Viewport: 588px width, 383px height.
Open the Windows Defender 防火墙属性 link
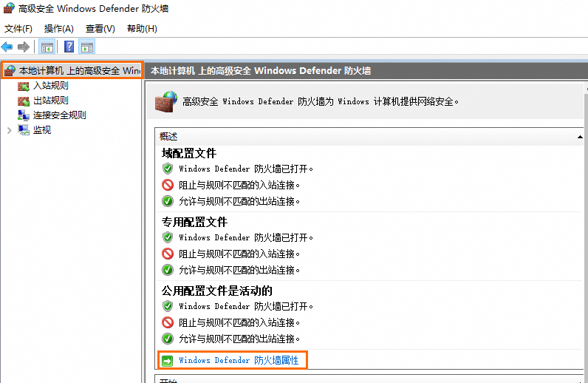tap(239, 361)
